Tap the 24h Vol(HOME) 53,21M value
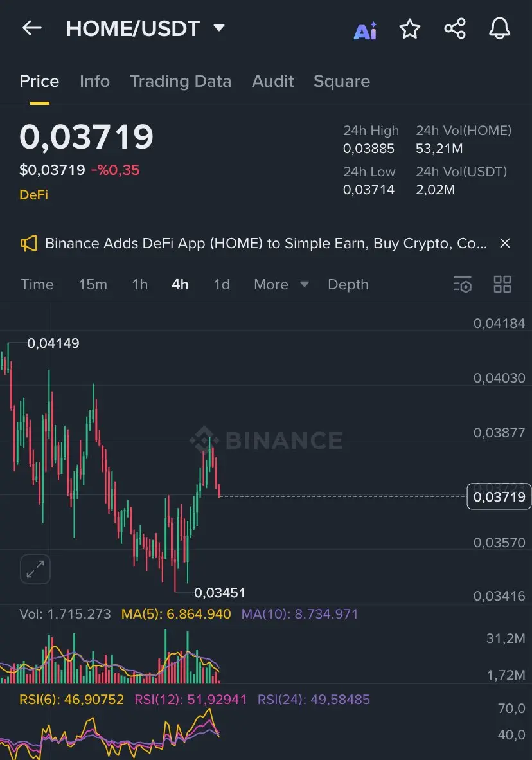Image resolution: width=532 pixels, height=760 pixels. [x=439, y=149]
